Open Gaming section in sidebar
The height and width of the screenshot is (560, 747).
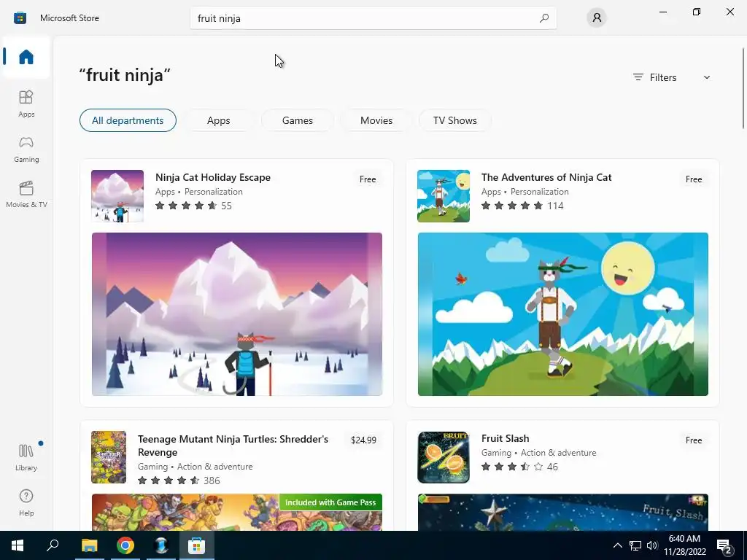pos(26,149)
